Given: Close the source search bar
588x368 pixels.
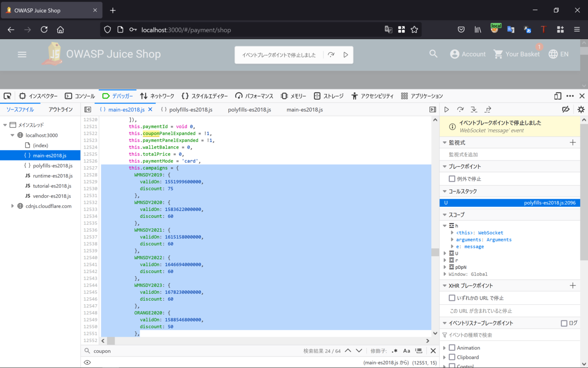Looking at the screenshot, I should pyautogui.click(x=433, y=351).
